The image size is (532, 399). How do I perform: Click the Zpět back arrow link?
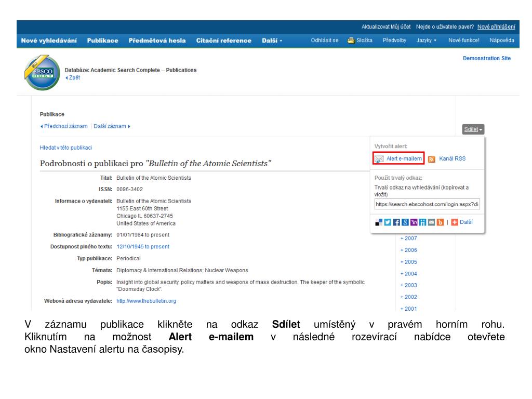coord(73,78)
